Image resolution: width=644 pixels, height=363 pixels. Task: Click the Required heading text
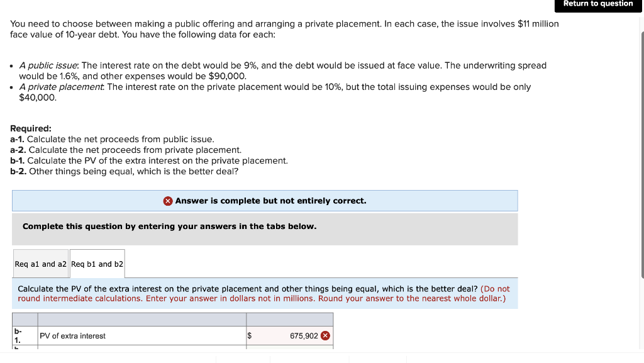click(x=31, y=128)
